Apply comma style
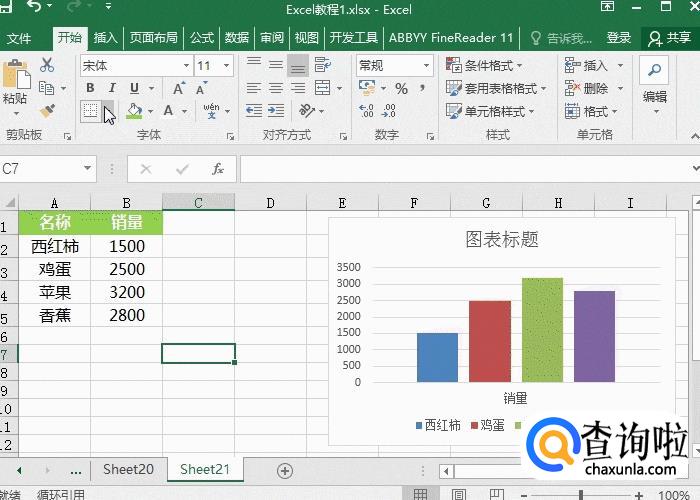This screenshot has height=500, width=700. [422, 88]
